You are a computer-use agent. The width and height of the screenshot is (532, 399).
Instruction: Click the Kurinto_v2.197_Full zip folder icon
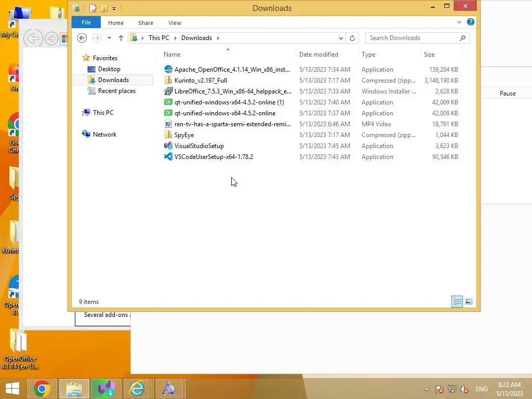168,80
